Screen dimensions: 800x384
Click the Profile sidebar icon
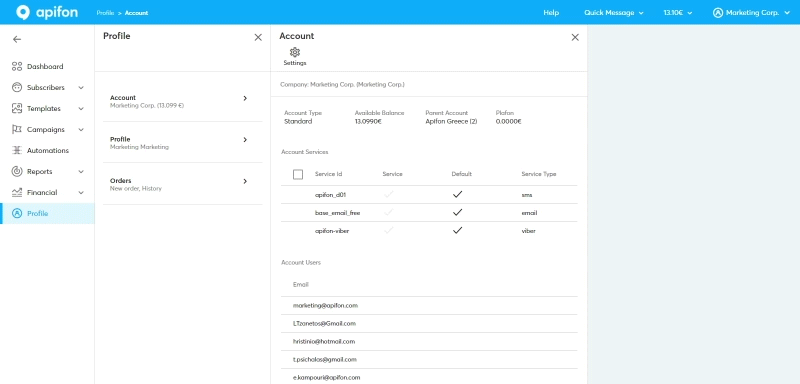point(17,213)
